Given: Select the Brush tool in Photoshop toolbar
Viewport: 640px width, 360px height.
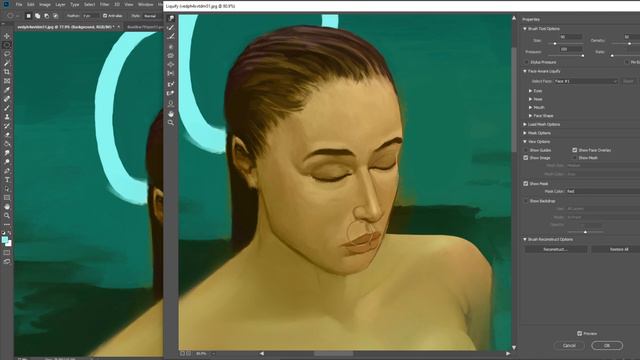Looking at the screenshot, I should [x=7, y=108].
